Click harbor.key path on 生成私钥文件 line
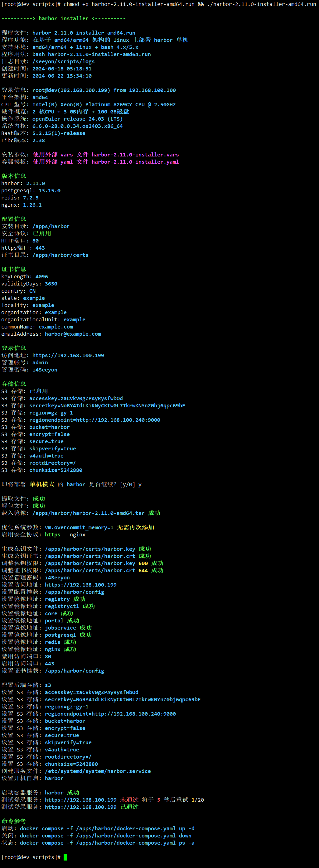This screenshot has height=868, width=319. coord(90,549)
